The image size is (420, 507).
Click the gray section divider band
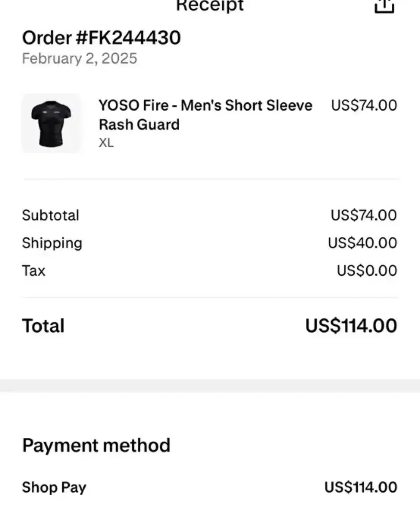coord(210,385)
